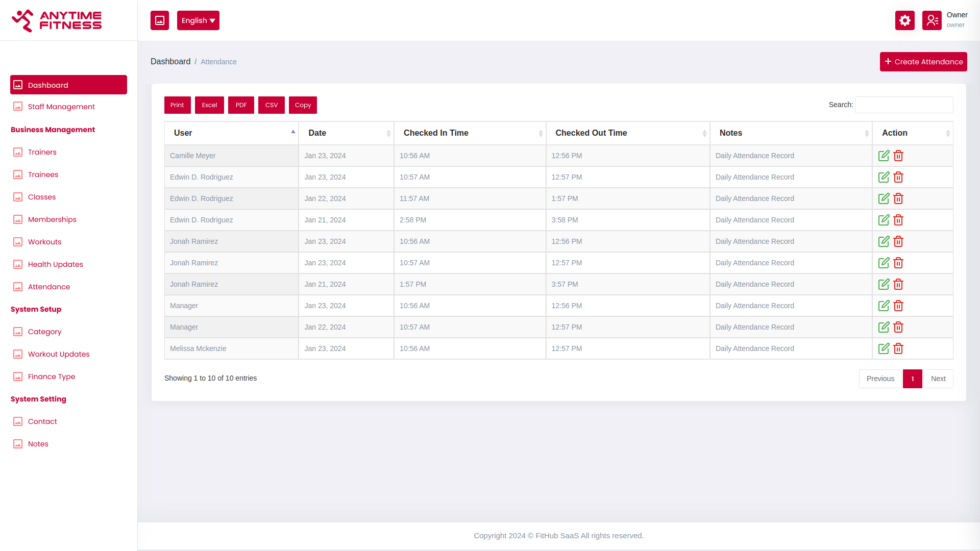This screenshot has width=980, height=551.
Task: Click the Create Attendance button
Action: click(923, 62)
